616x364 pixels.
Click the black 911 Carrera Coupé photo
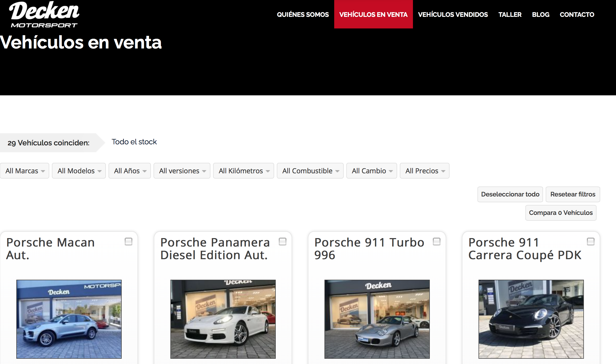(531, 319)
